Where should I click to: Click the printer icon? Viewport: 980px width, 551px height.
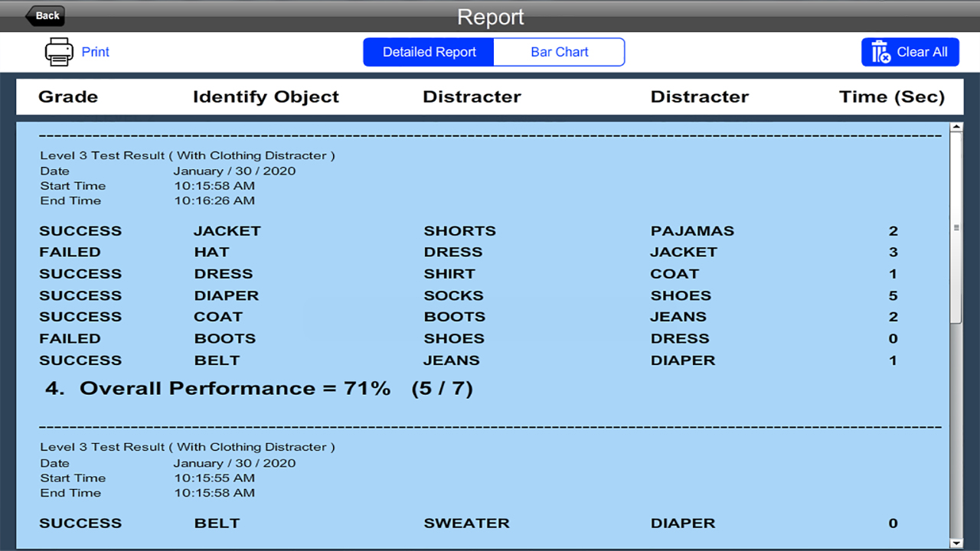[x=59, y=52]
